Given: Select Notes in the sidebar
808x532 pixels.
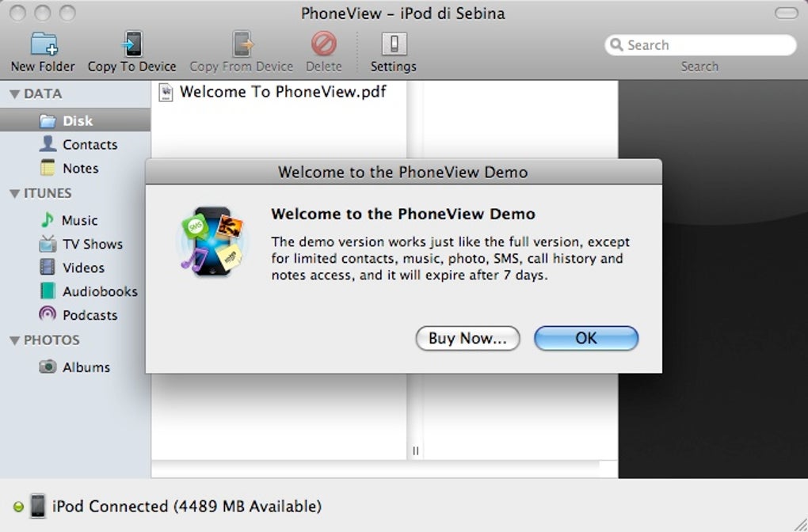Looking at the screenshot, I should (x=75, y=168).
